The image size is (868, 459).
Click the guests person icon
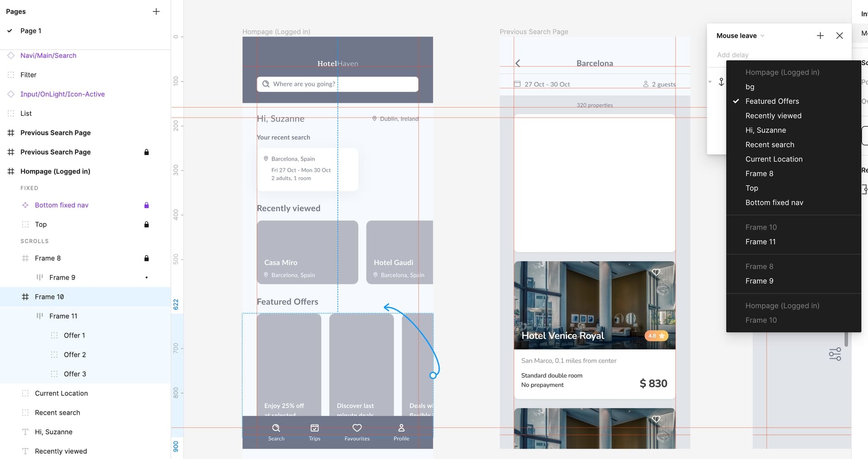(x=646, y=84)
